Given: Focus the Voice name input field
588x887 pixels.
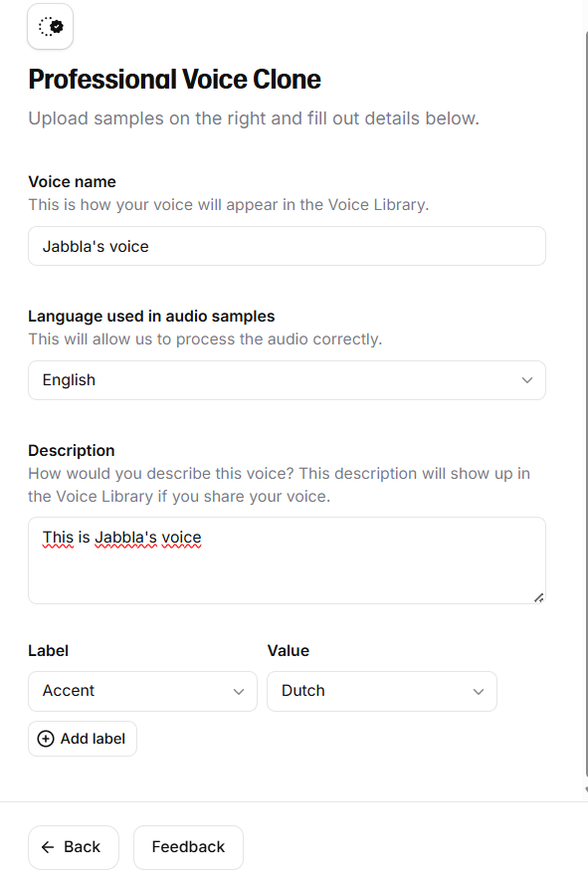Looking at the screenshot, I should pyautogui.click(x=287, y=246).
